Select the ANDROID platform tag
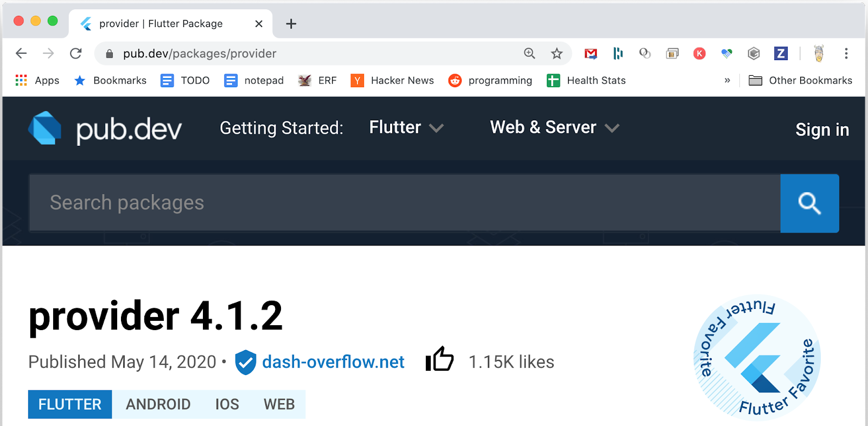This screenshot has width=868, height=426. click(x=158, y=404)
